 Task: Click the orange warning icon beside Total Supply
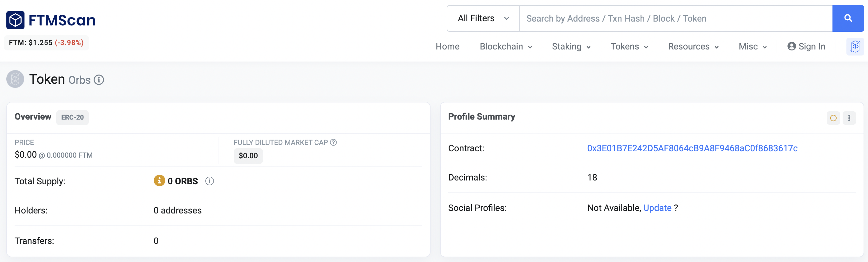pos(159,180)
